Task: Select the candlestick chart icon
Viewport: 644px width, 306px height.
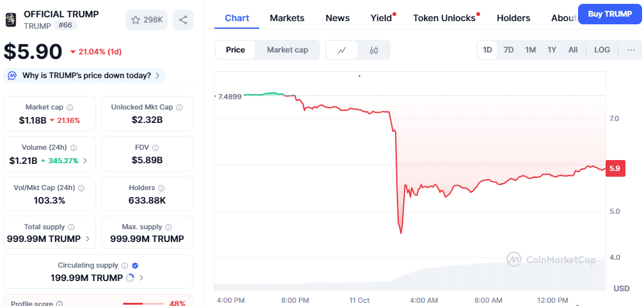Action: (374, 50)
